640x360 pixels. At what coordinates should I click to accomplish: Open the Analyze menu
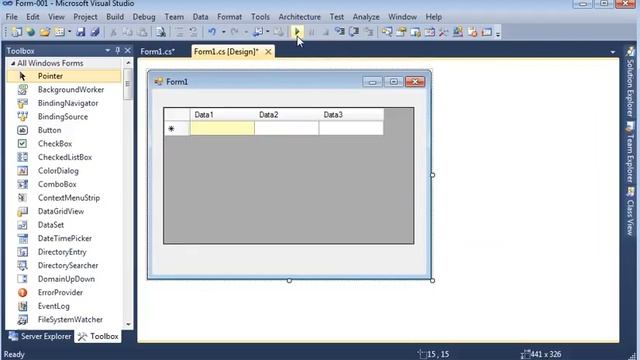366,17
